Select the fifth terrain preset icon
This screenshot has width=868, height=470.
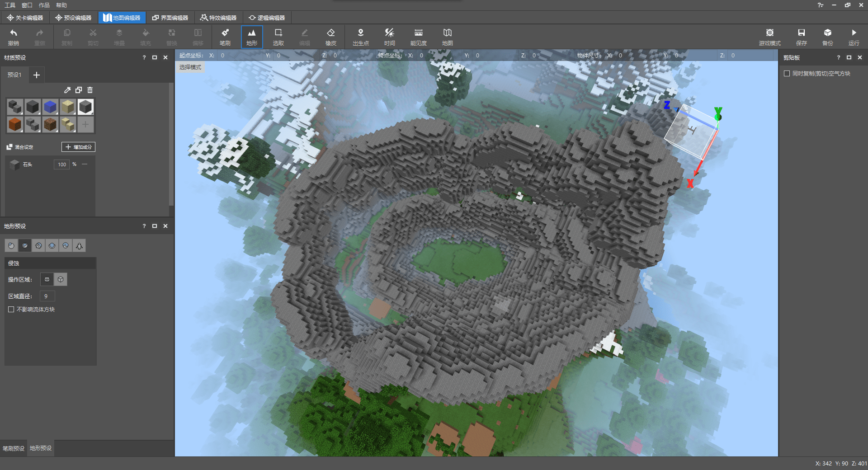pos(66,245)
